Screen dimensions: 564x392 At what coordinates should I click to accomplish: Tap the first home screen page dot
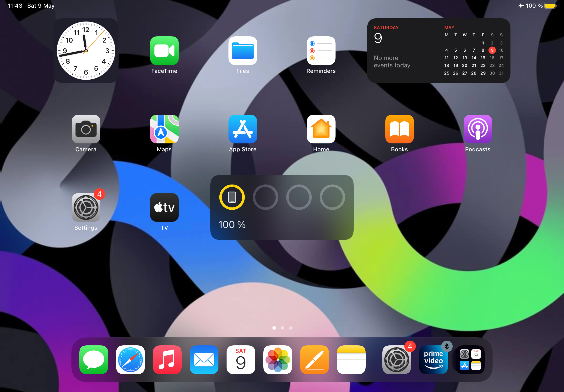click(x=274, y=328)
